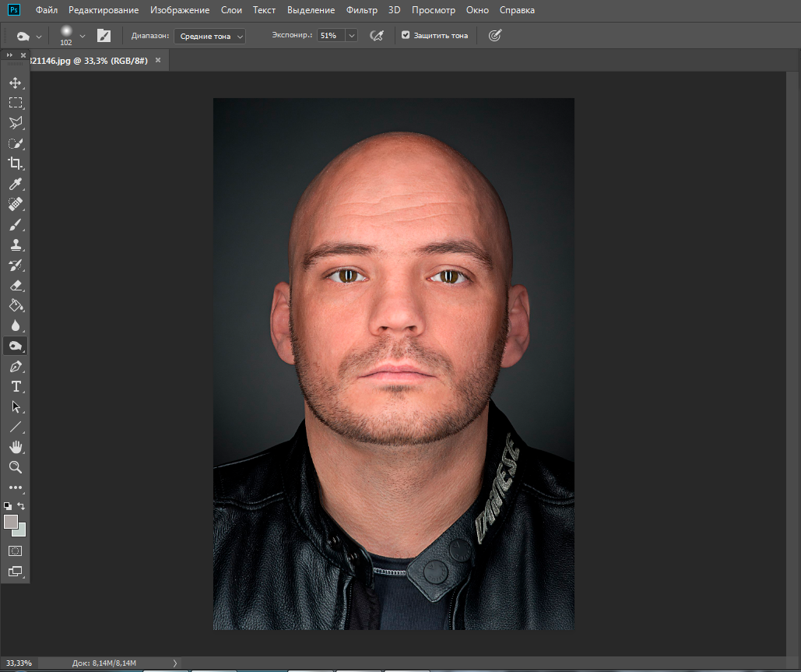Select the Line tool
Viewport: 801px width, 672px height.
point(16,427)
